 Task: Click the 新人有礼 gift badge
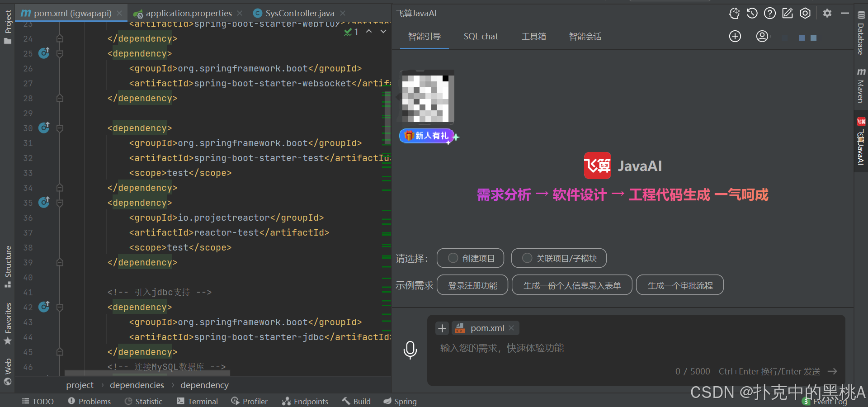point(428,136)
